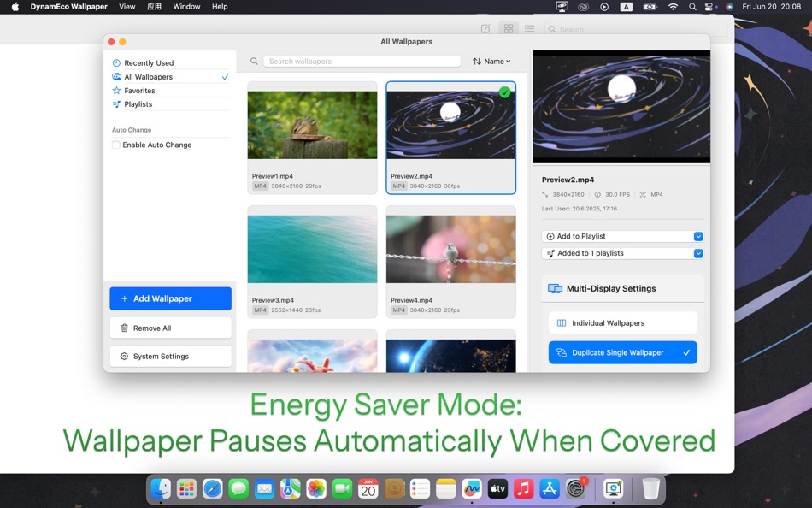Viewport: 812px width, 508px height.
Task: Open Recently Used in the sidebar
Action: [x=170, y=62]
